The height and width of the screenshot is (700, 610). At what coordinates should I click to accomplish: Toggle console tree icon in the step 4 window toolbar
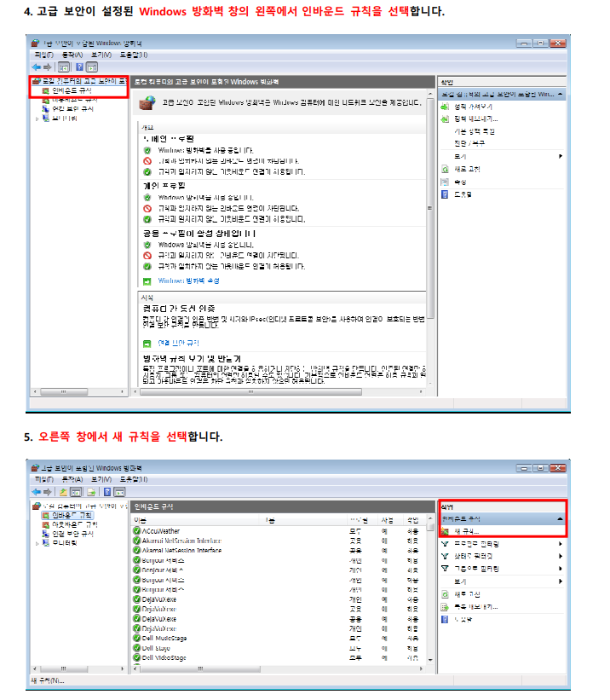click(x=64, y=67)
